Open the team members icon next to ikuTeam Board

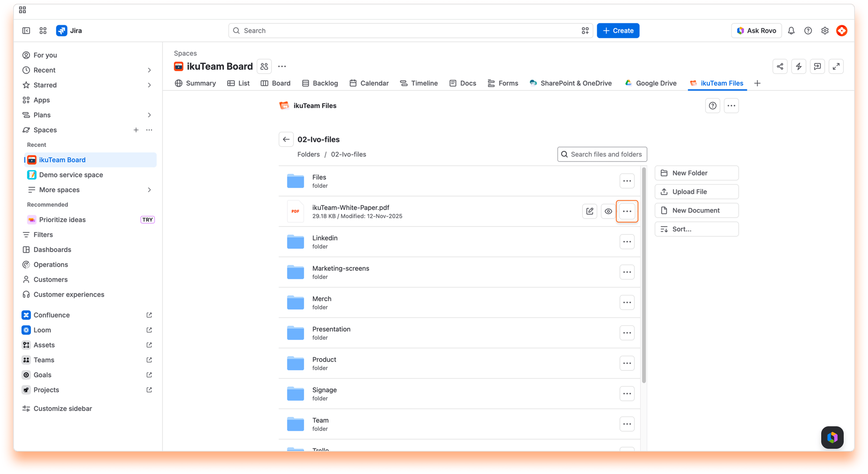point(264,66)
